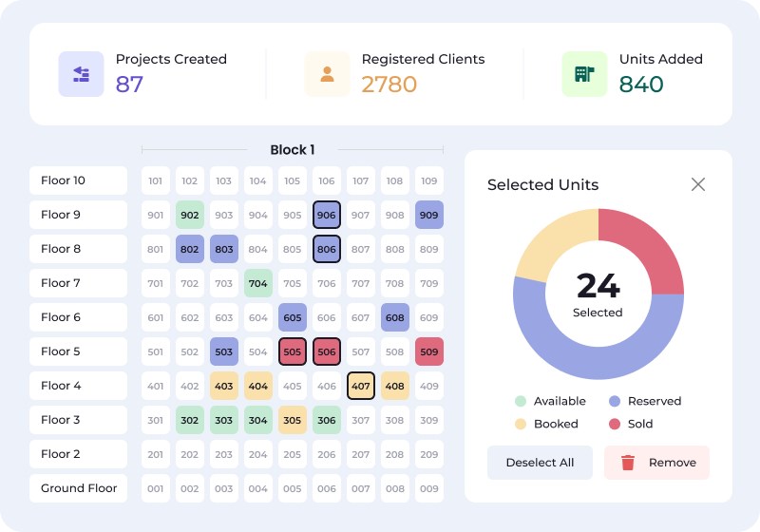Image resolution: width=760 pixels, height=532 pixels.
Task: Click the Projects Created icon
Action: coord(81,74)
